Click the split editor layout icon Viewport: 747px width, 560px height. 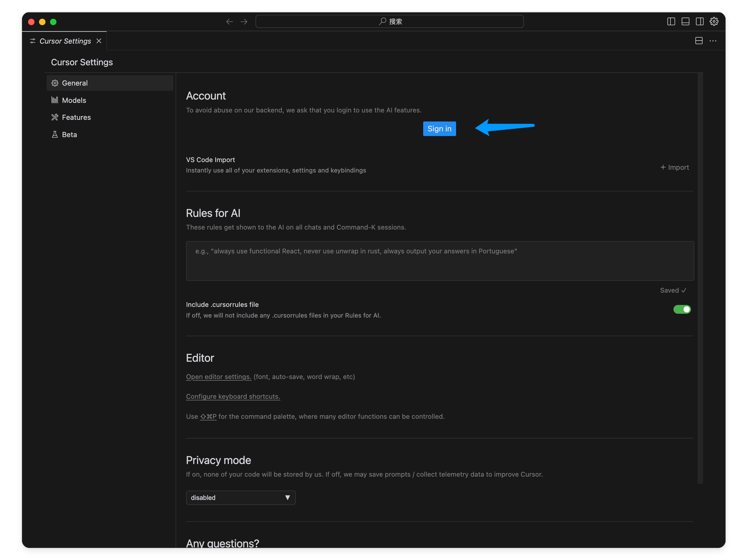(699, 41)
